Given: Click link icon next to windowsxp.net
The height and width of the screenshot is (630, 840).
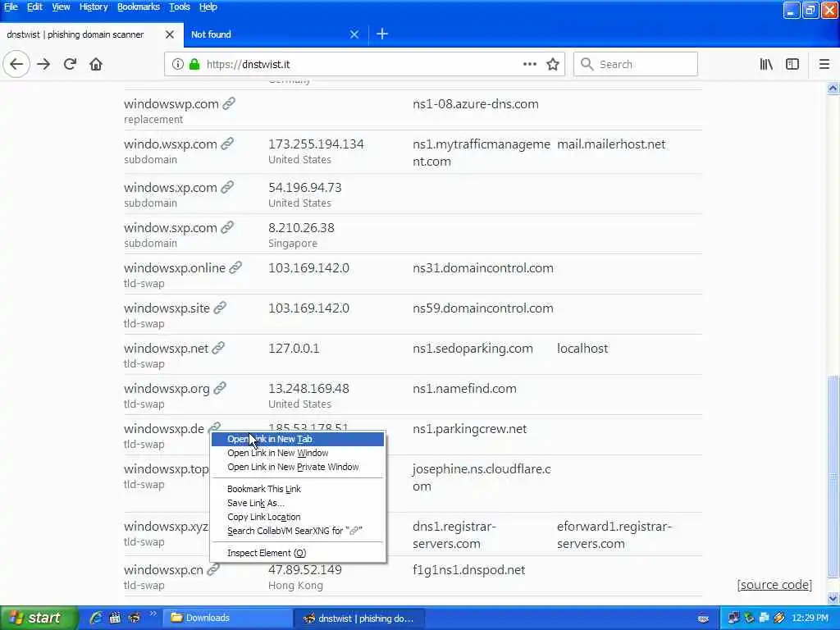Looking at the screenshot, I should pos(218,348).
